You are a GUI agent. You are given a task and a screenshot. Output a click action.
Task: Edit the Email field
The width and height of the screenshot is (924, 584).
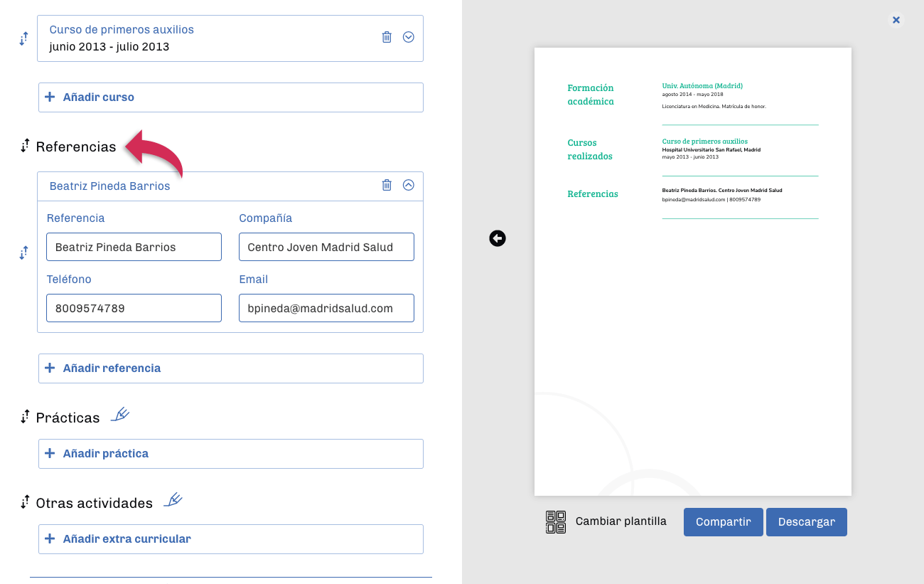pyautogui.click(x=326, y=308)
